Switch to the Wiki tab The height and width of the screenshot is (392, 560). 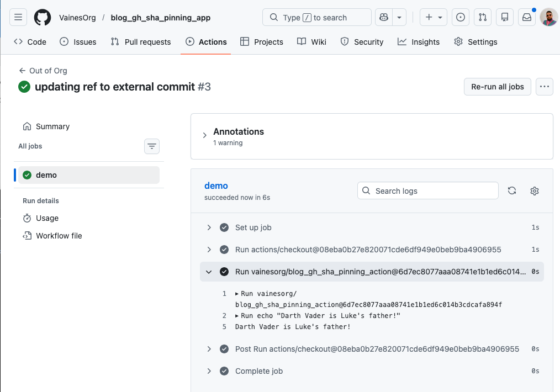(311, 42)
